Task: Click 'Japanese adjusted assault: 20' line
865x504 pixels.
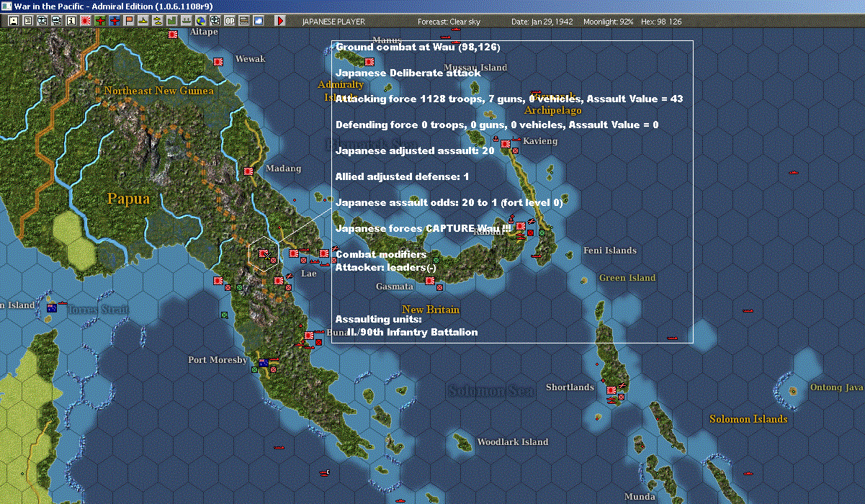Action: pos(415,151)
